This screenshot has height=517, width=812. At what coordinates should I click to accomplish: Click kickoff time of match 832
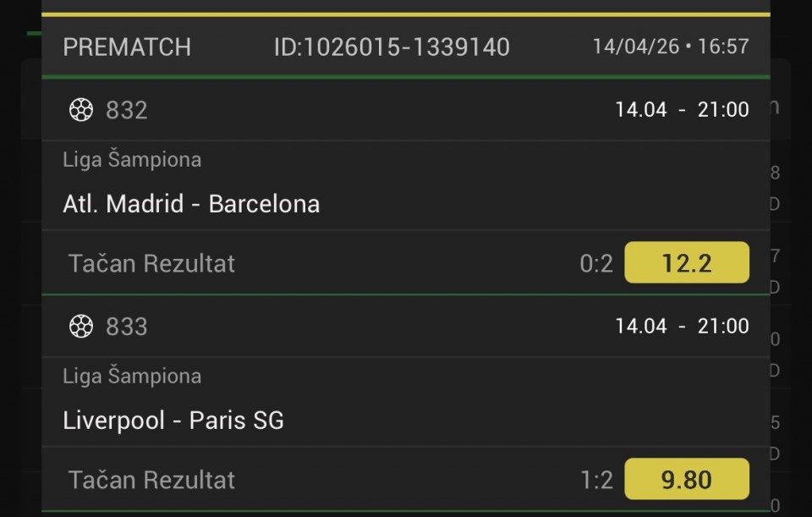coord(682,110)
